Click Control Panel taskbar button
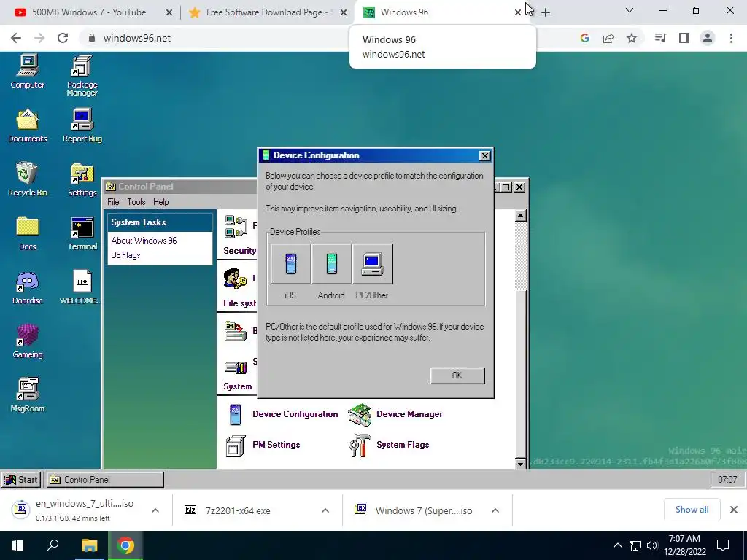 [x=105, y=480]
